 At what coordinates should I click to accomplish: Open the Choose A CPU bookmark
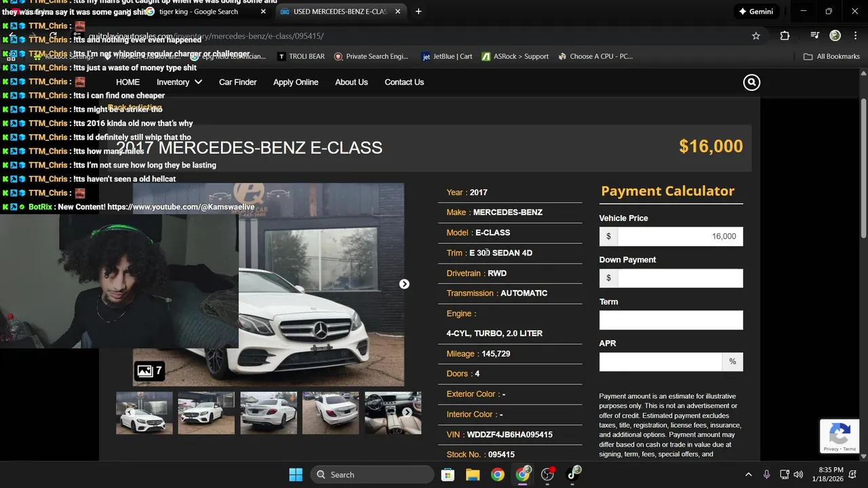[596, 56]
